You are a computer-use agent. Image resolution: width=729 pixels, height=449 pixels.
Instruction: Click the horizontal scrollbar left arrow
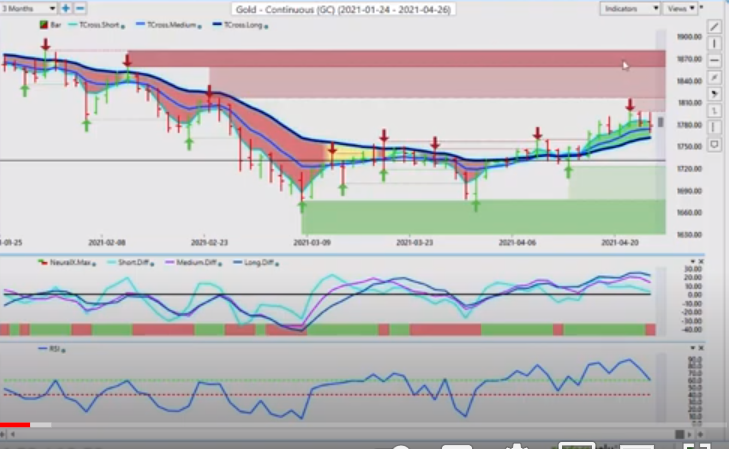[x=13, y=434]
